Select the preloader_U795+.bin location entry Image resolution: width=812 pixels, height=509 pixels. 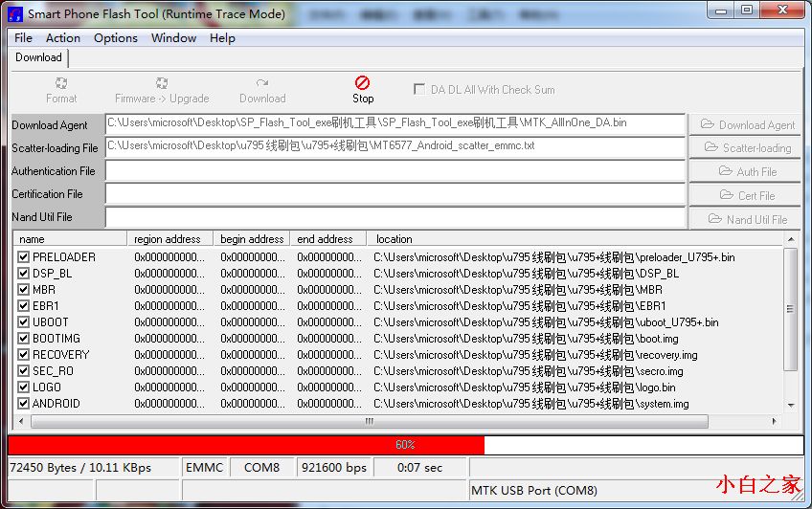click(x=554, y=257)
